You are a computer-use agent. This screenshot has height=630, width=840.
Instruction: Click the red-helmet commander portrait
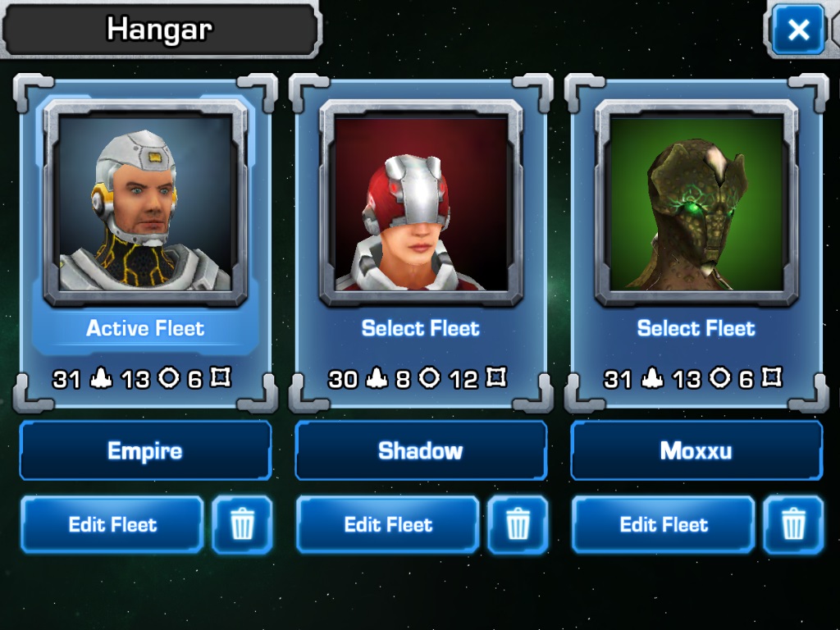pos(421,203)
